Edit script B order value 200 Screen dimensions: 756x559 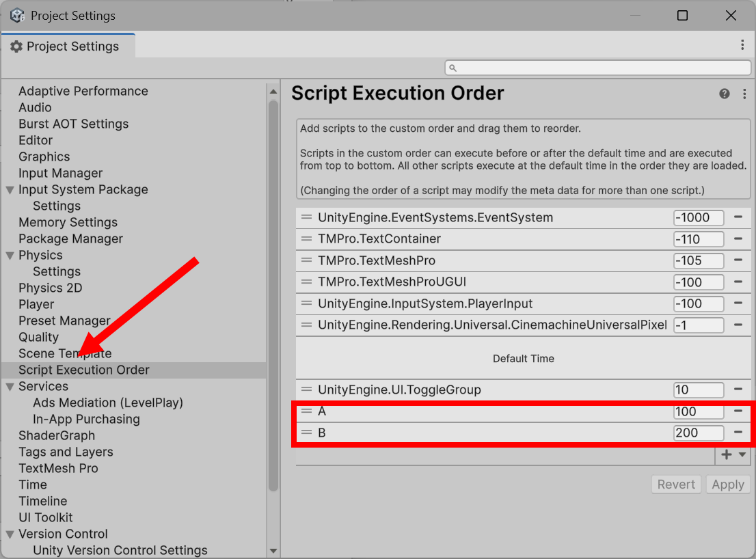pyautogui.click(x=699, y=433)
